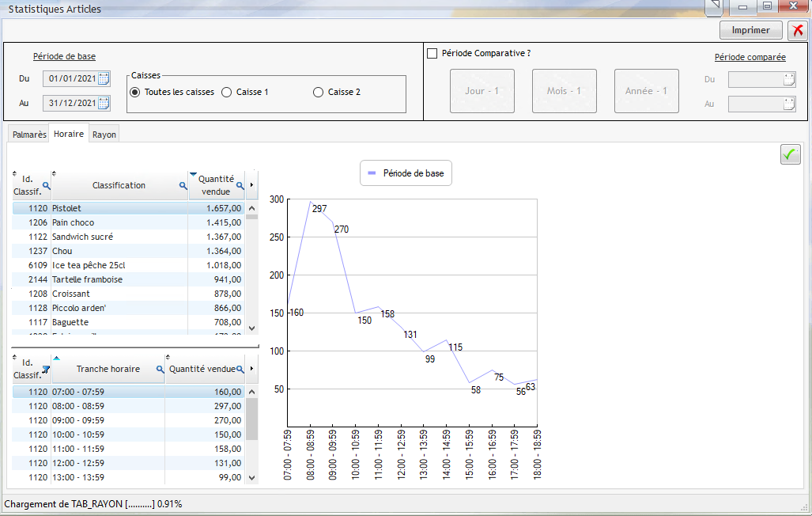Open the calendar picker for Du date
Screen dimensions: 812x516
tap(104, 78)
